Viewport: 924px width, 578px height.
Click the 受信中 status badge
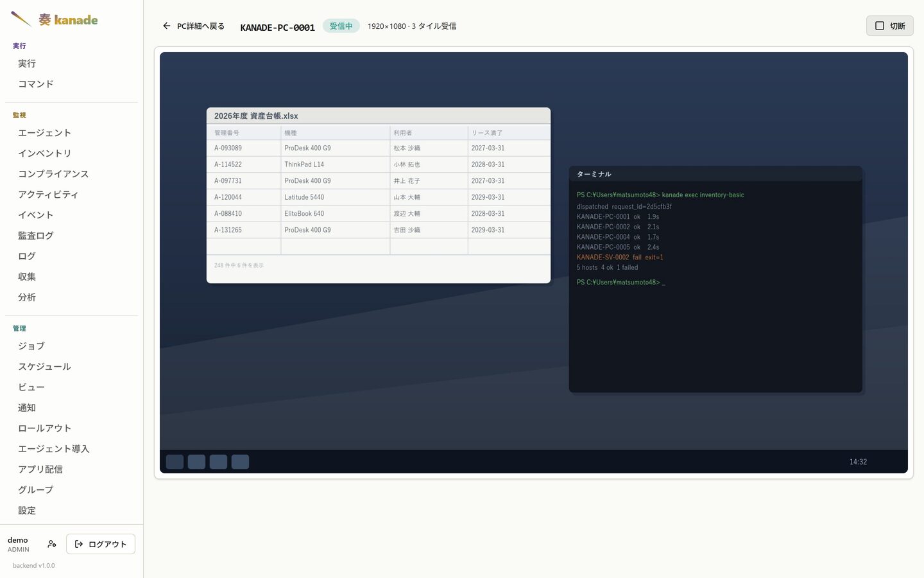pos(341,26)
